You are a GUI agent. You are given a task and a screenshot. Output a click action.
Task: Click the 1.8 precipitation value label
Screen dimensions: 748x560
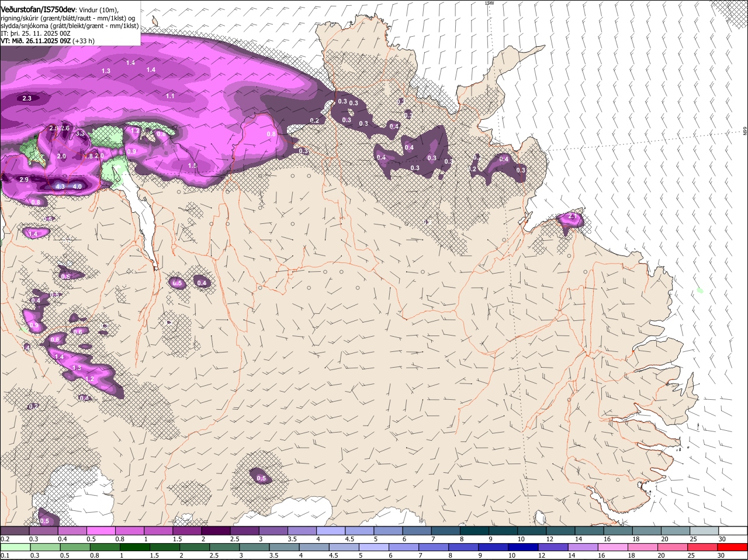[x=88, y=156]
